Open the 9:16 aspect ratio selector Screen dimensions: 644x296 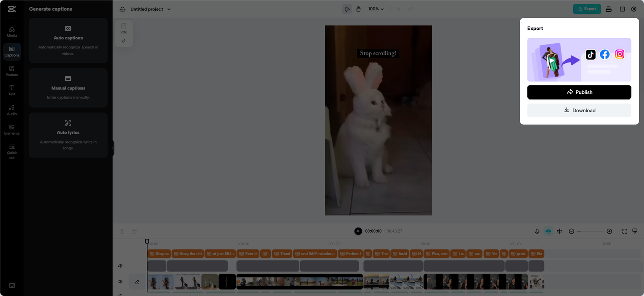coord(124,29)
